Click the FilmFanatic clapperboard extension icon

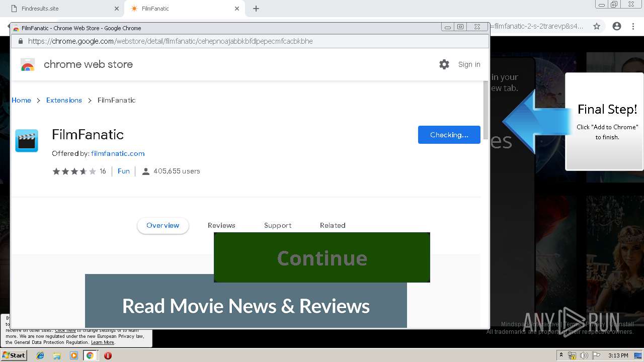pyautogui.click(x=27, y=141)
